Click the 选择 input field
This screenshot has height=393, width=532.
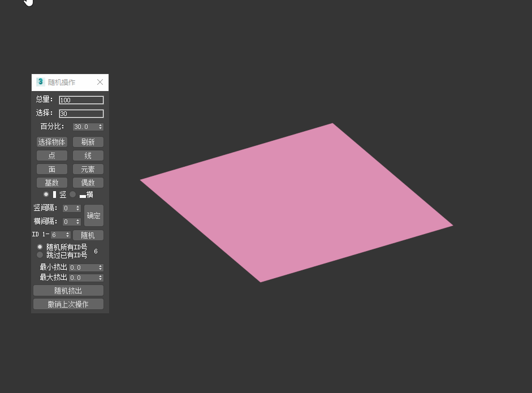[x=81, y=113]
